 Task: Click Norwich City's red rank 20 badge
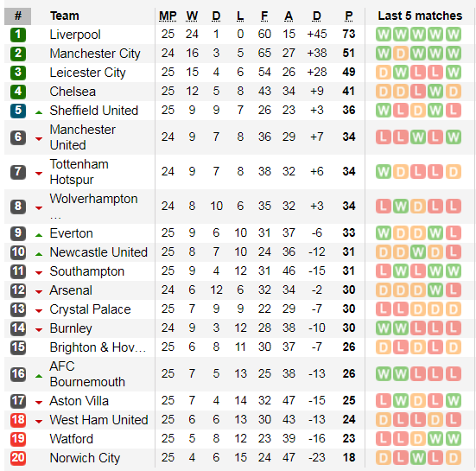coord(18,458)
